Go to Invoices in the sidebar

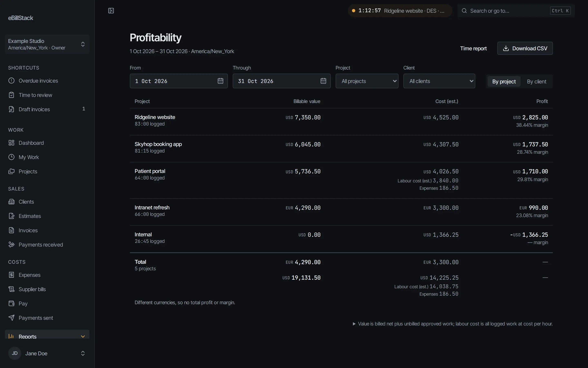(x=47, y=230)
